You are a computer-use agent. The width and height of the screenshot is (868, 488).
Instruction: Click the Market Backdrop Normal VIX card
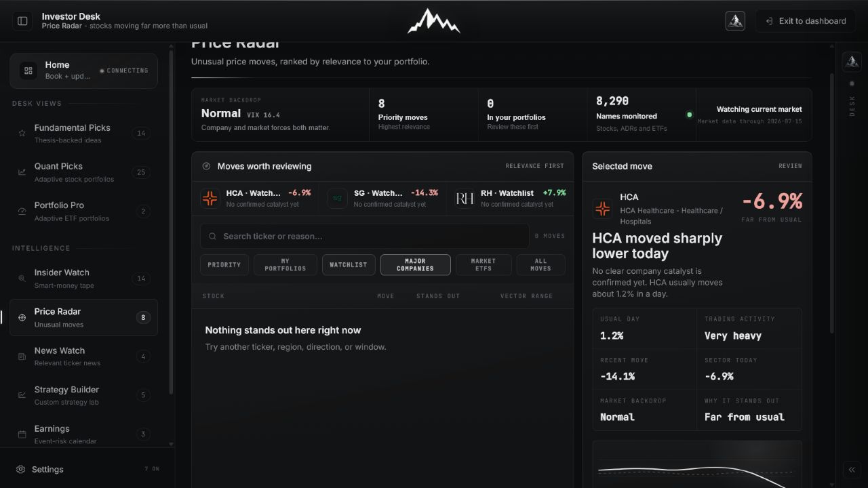point(280,115)
